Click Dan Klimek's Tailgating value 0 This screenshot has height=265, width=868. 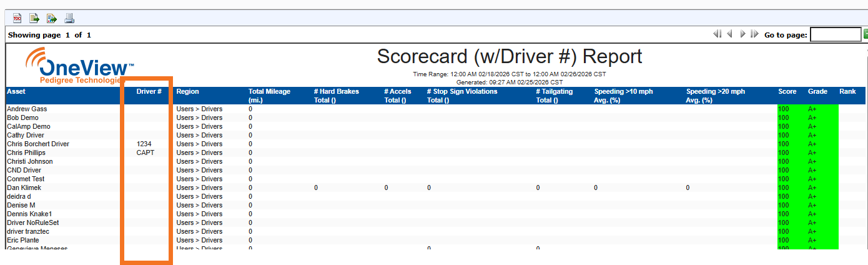(538, 187)
